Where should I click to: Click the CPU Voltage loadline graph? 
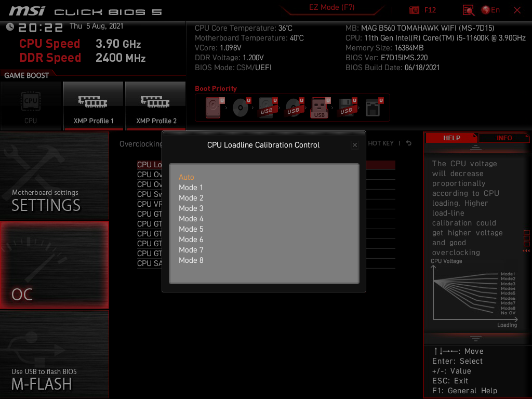474,294
